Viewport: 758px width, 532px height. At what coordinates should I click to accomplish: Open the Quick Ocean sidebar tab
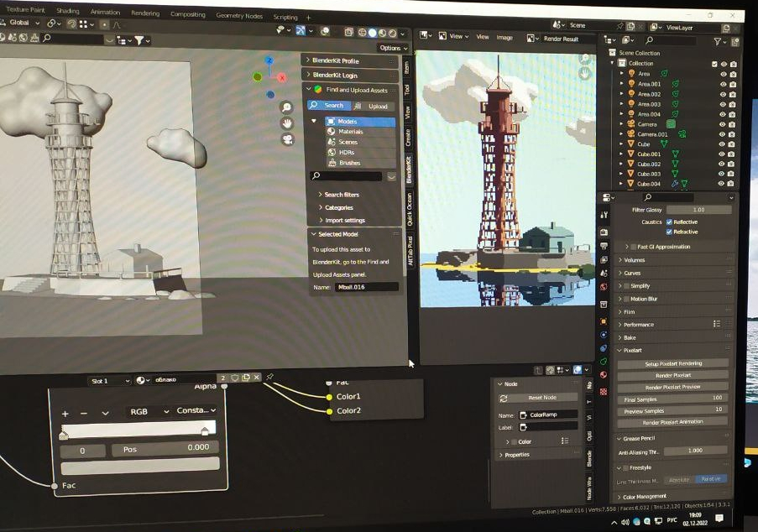tap(410, 209)
